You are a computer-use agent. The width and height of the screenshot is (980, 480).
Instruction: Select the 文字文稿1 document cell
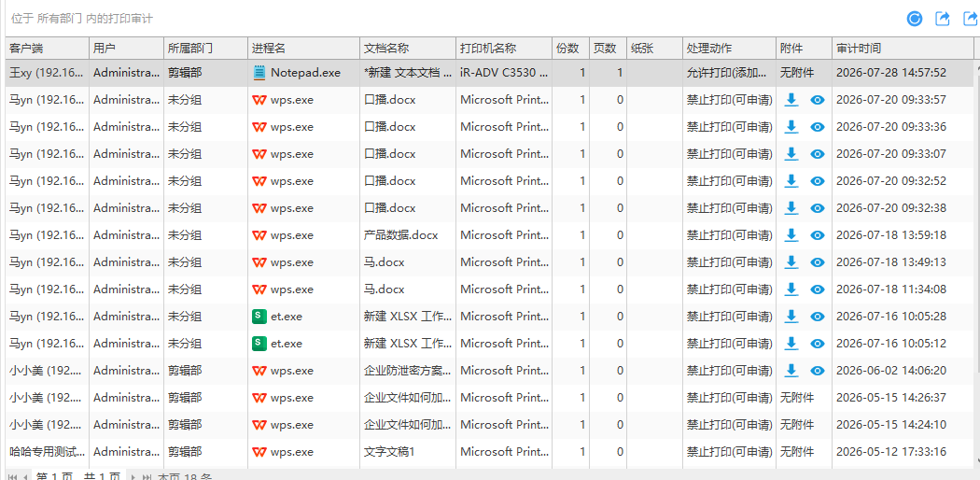pos(408,452)
